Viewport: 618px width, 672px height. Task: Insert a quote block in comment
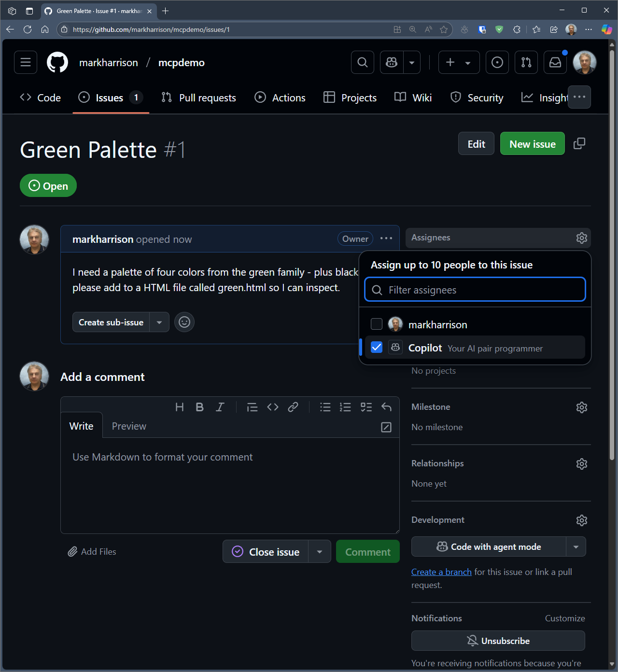252,407
